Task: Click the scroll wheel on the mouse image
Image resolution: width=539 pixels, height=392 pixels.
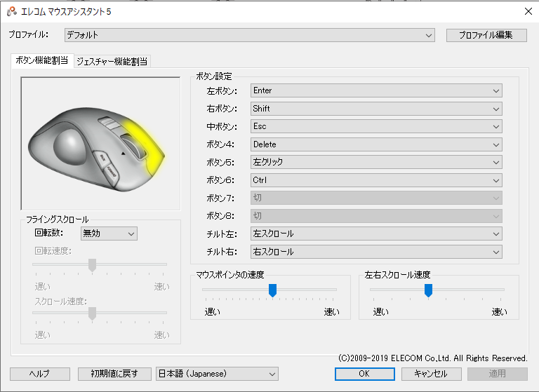Action: [x=134, y=147]
